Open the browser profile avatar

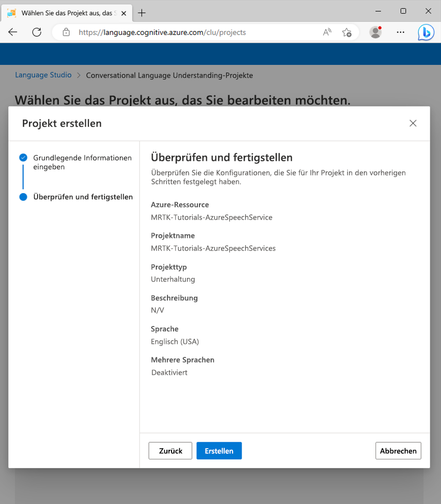[x=375, y=32]
